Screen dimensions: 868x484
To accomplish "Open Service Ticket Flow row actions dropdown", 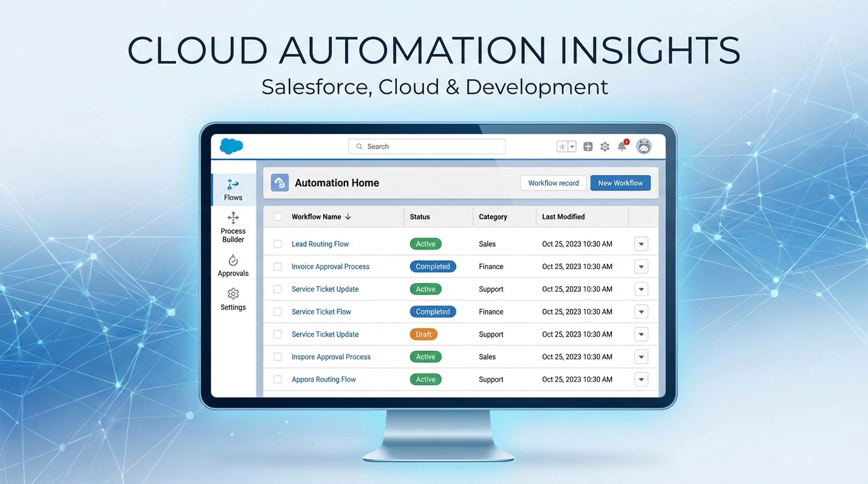I will point(641,312).
